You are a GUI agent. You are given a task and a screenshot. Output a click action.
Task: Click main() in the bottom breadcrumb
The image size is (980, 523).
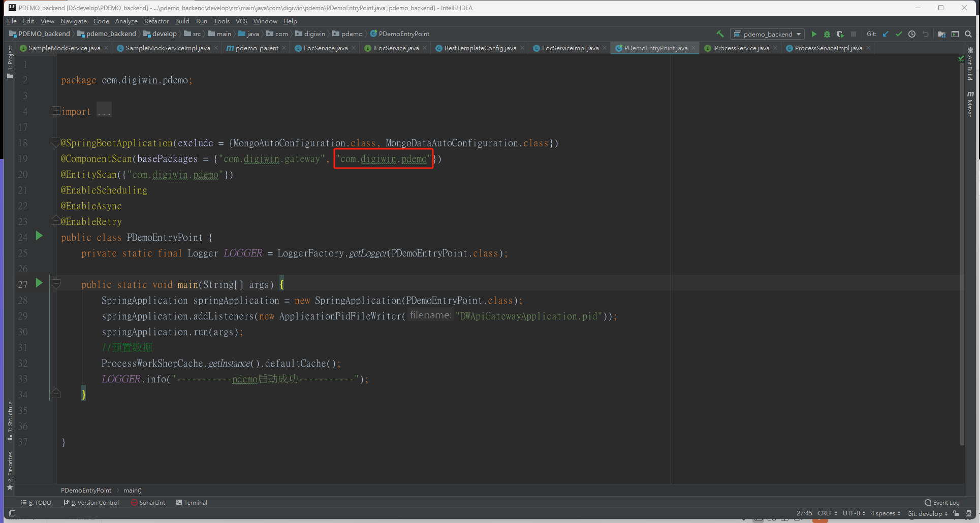133,491
